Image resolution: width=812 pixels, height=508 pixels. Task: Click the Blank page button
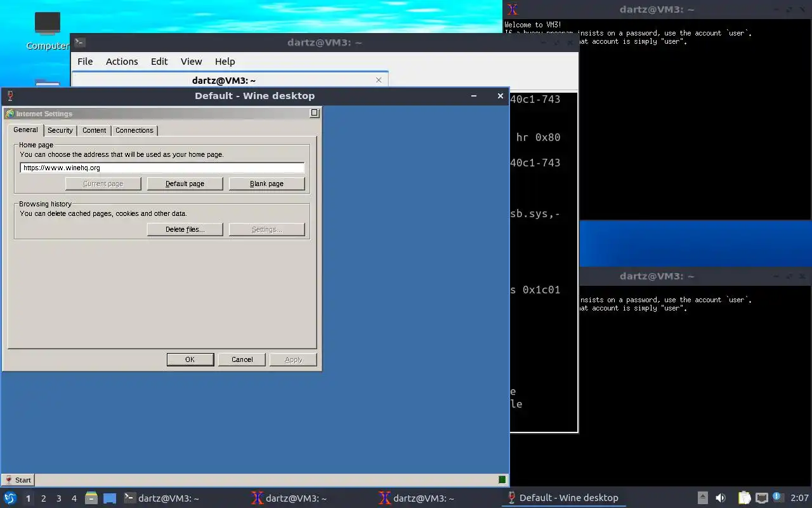(x=267, y=184)
